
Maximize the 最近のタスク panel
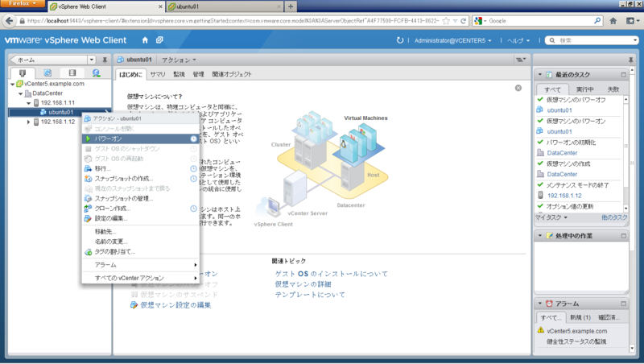623,75
